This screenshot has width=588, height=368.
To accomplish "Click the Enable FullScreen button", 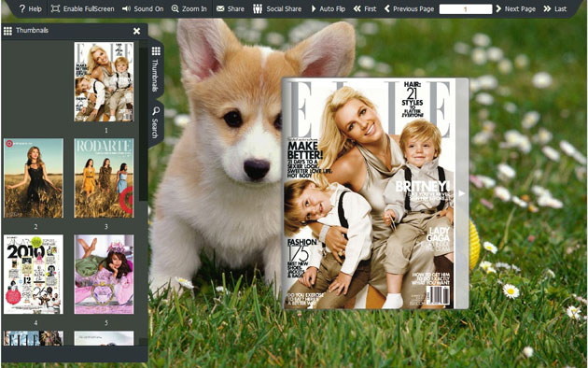I will tap(82, 8).
